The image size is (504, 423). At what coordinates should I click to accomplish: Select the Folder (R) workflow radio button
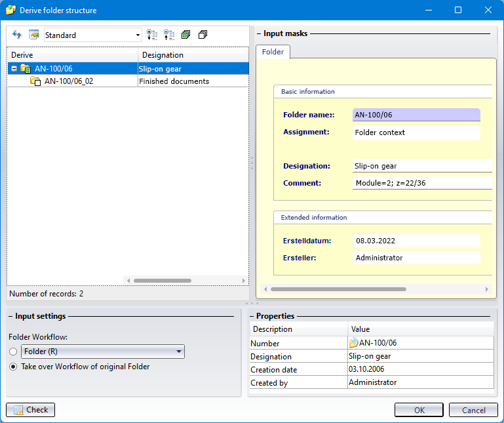pyautogui.click(x=13, y=352)
